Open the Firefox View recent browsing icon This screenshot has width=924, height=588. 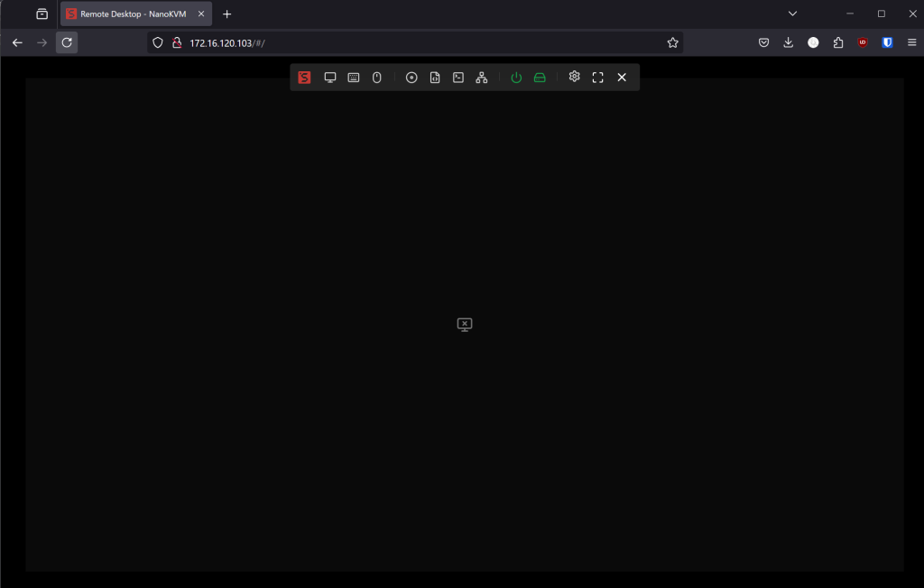pos(42,14)
